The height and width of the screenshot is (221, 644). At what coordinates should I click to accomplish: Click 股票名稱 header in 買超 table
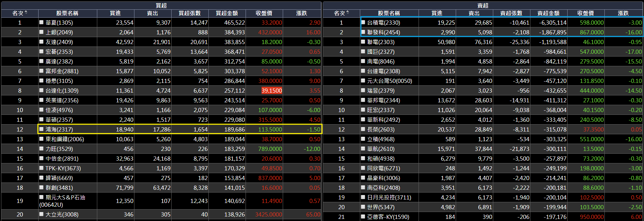point(67,13)
